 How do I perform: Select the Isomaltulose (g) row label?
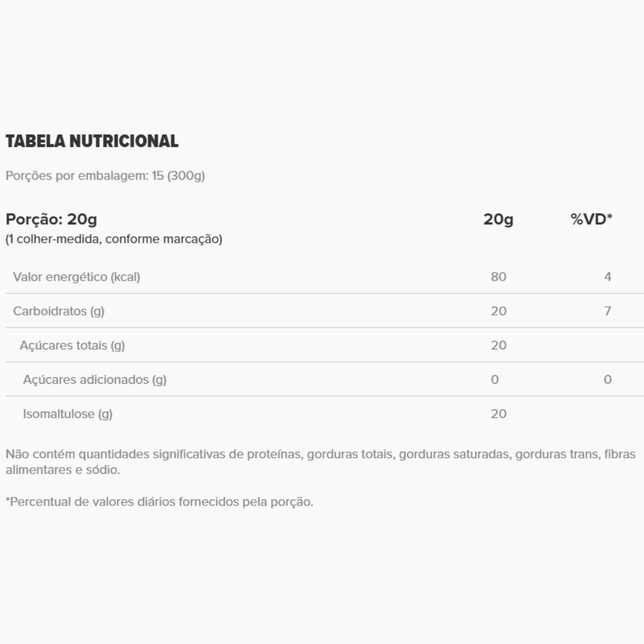68,414
